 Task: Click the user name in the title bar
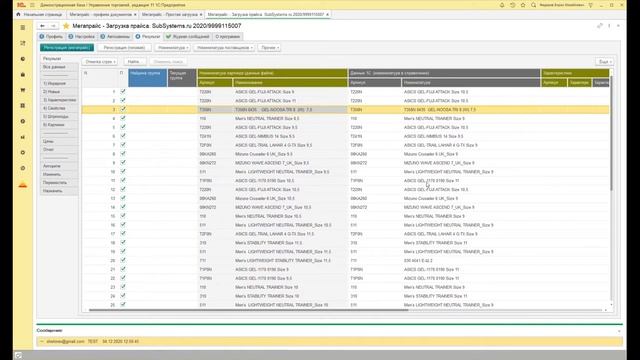click(x=562, y=5)
